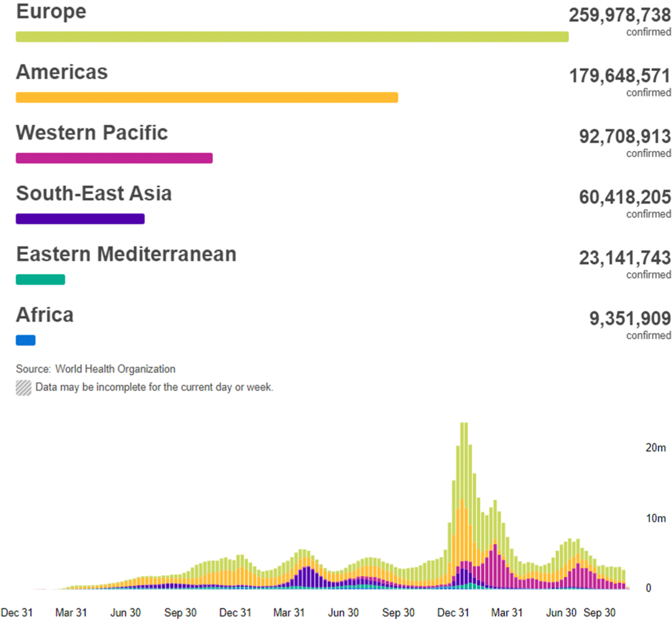The height and width of the screenshot is (621, 672).
Task: Click the South-East Asia region heading
Action: tap(94, 193)
